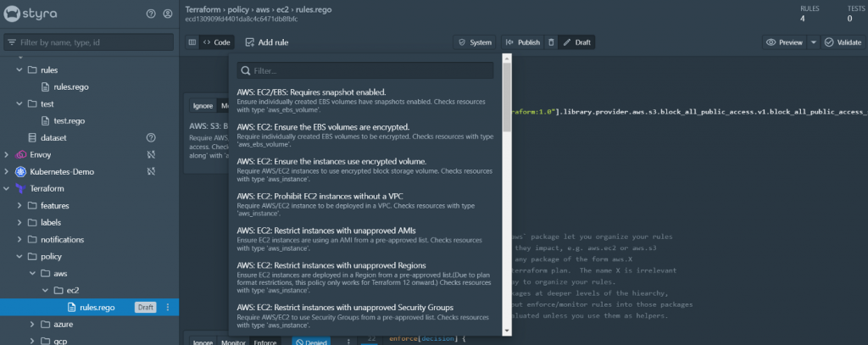Expand the azure policy folder
Image resolution: width=868 pixels, height=345 pixels.
[x=19, y=324]
